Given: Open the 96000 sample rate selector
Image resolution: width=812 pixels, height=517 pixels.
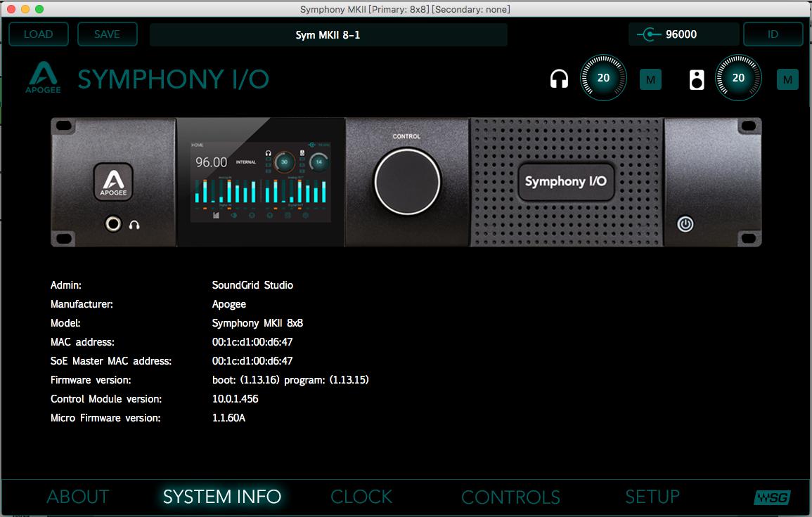Looking at the screenshot, I should [683, 34].
